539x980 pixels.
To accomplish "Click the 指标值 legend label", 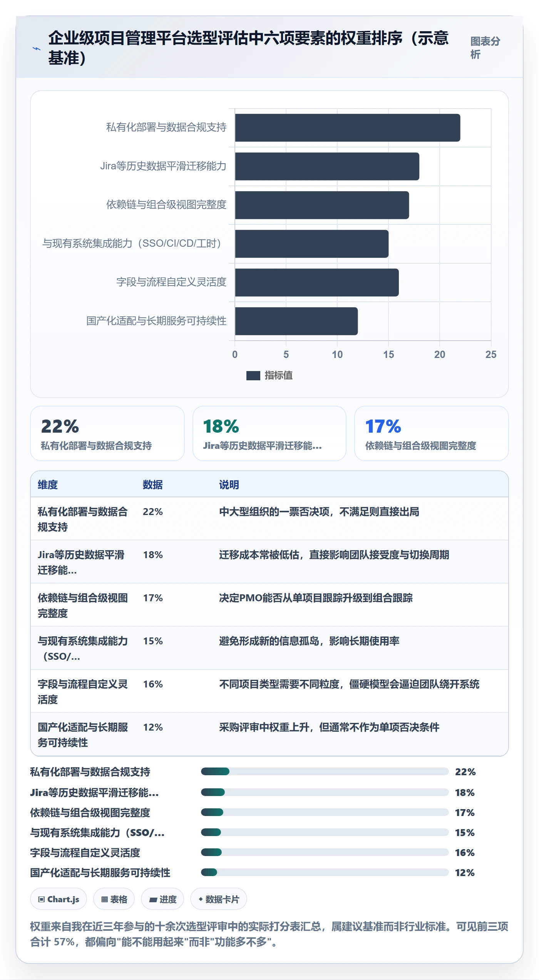I will (278, 375).
